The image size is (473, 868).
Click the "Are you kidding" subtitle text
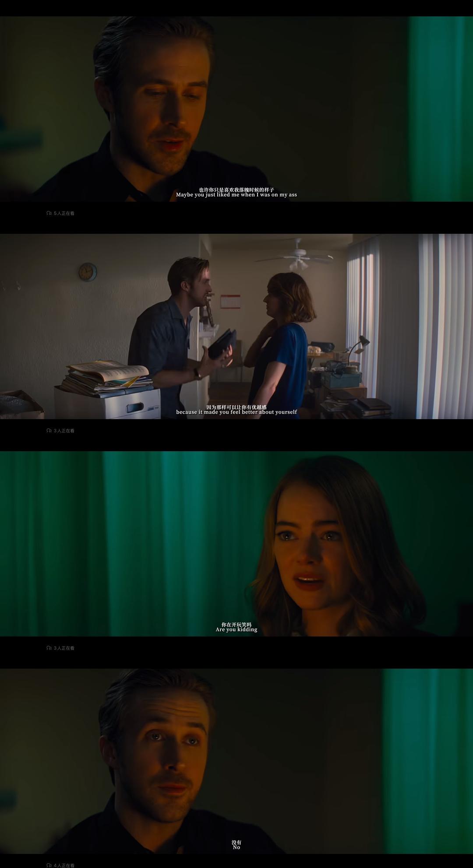tap(236, 629)
